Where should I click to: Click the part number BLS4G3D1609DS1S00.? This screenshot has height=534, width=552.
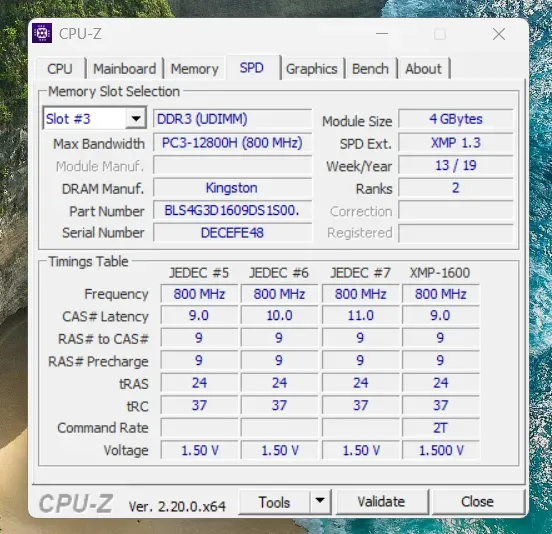pyautogui.click(x=232, y=210)
